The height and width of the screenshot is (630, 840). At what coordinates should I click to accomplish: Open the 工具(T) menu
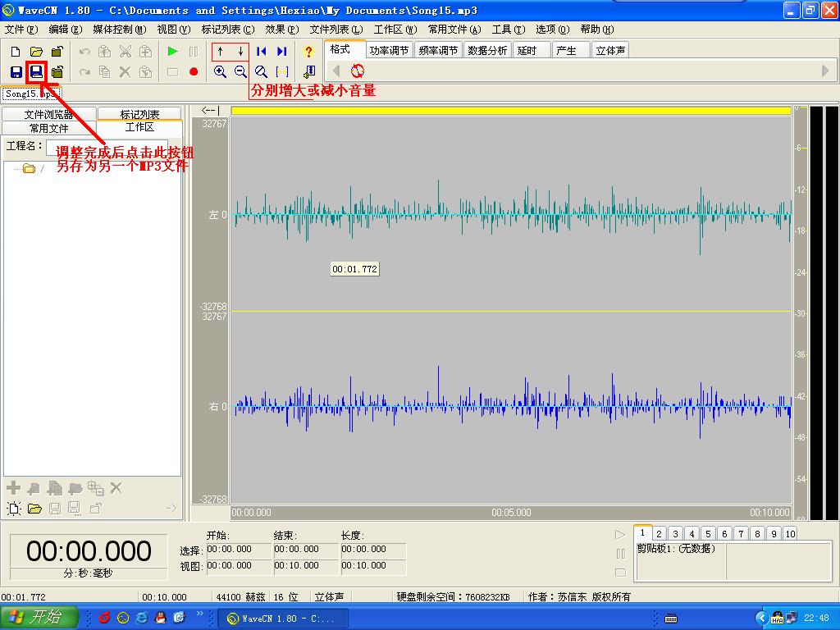pos(509,30)
